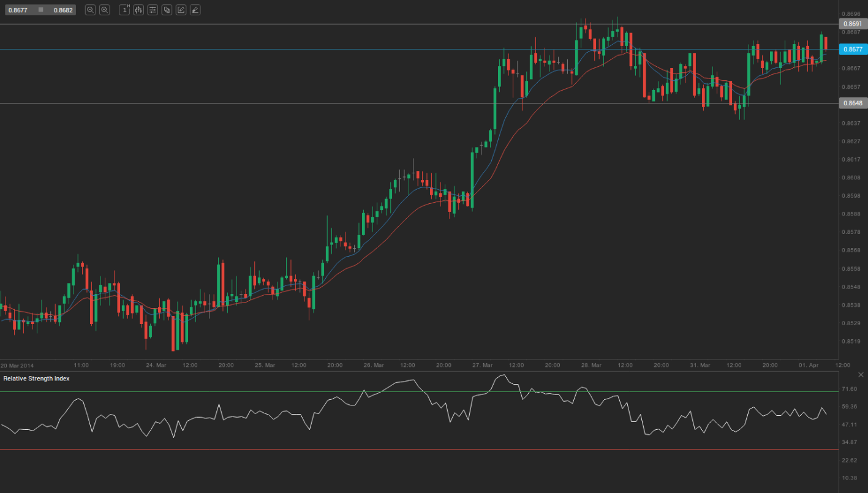868x493 pixels.
Task: Select the drawing edit pencil icon
Action: click(x=181, y=10)
